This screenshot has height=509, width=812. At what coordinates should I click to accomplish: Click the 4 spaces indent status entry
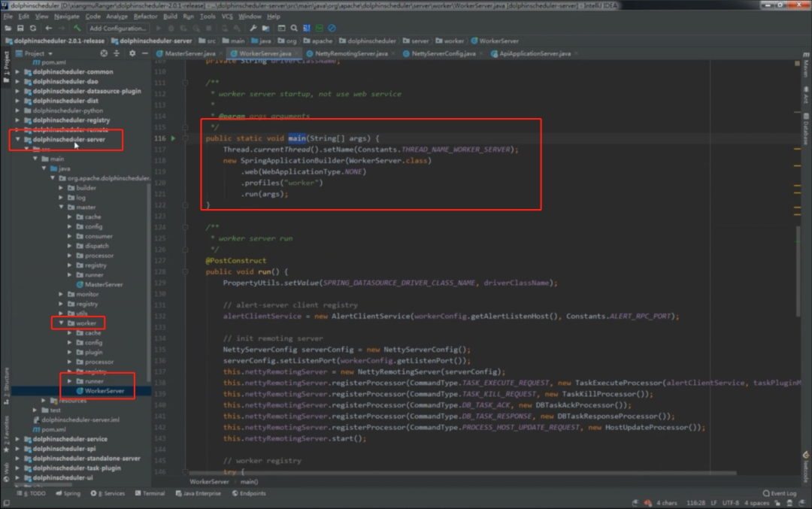756,503
